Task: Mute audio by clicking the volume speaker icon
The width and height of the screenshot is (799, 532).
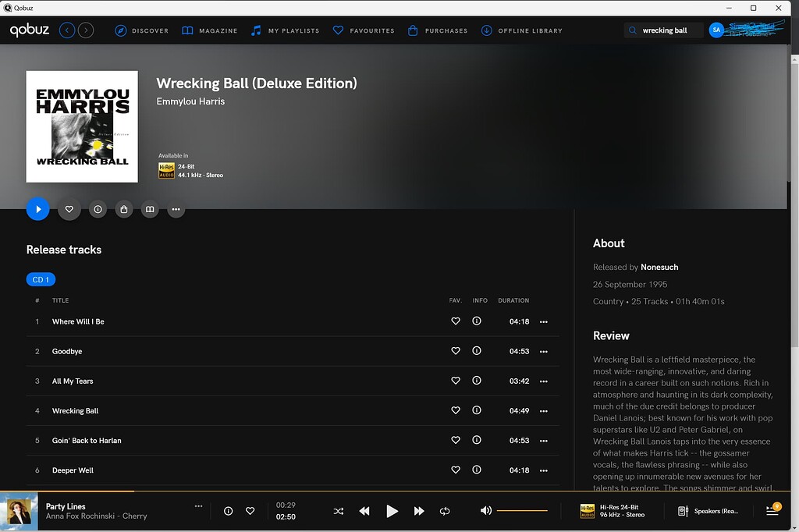Action: tap(485, 511)
